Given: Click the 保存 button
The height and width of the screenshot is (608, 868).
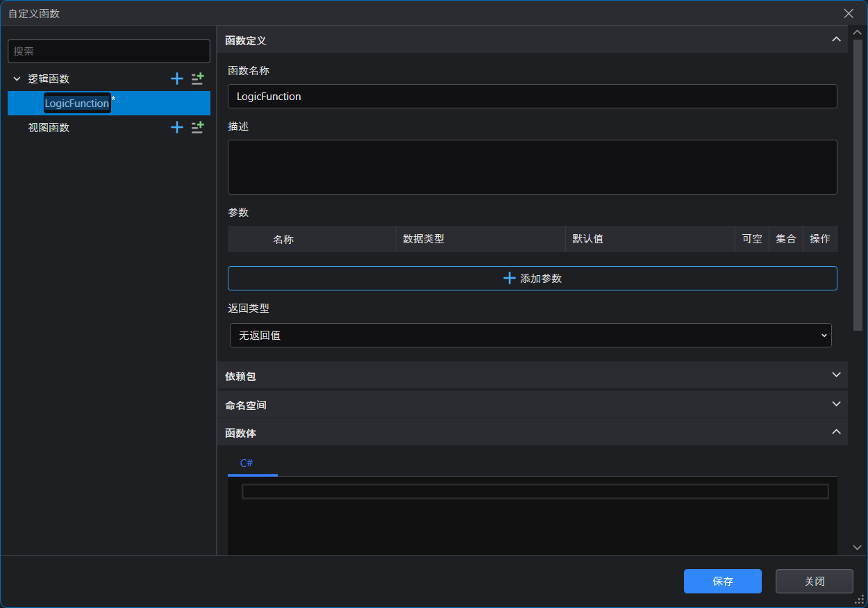Looking at the screenshot, I should coord(722,582).
